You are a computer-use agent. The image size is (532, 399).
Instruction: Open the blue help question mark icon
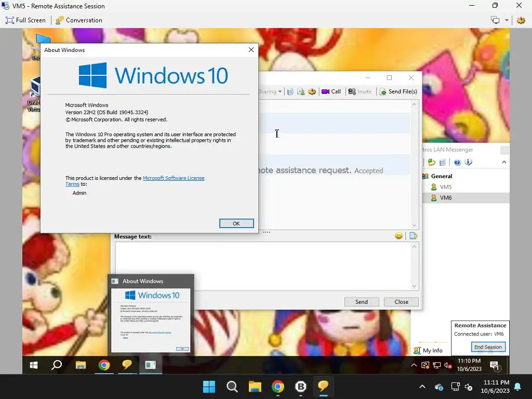[457, 162]
